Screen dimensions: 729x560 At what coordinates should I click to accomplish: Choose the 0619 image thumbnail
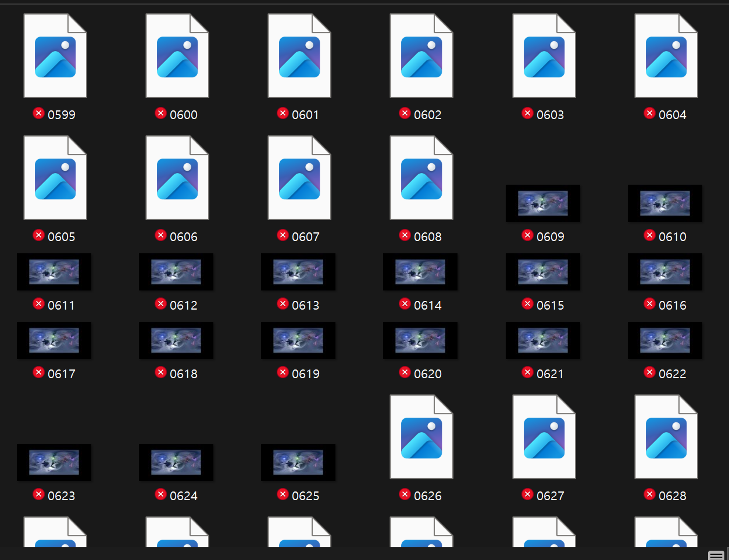298,340
